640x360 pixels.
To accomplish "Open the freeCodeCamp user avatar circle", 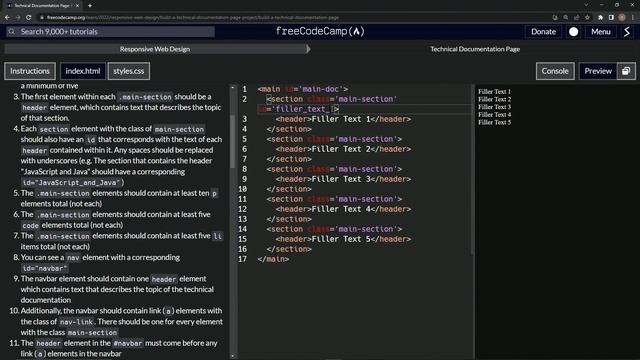I will (x=573, y=32).
